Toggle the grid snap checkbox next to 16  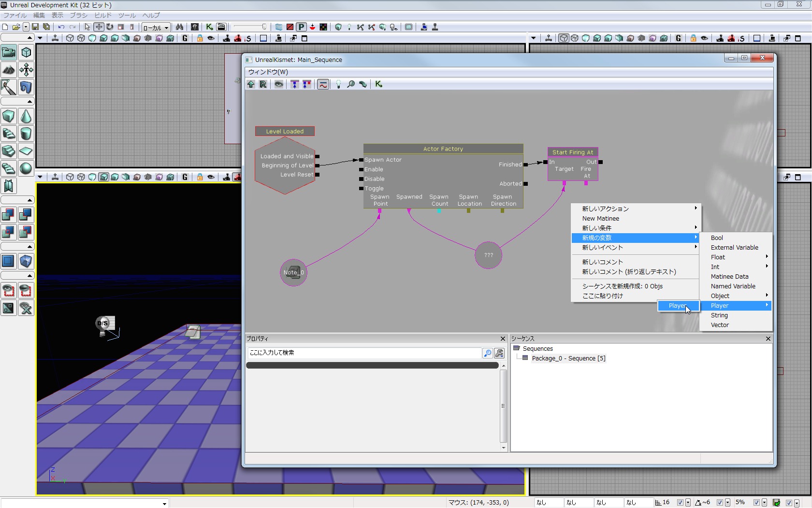pyautogui.click(x=680, y=503)
